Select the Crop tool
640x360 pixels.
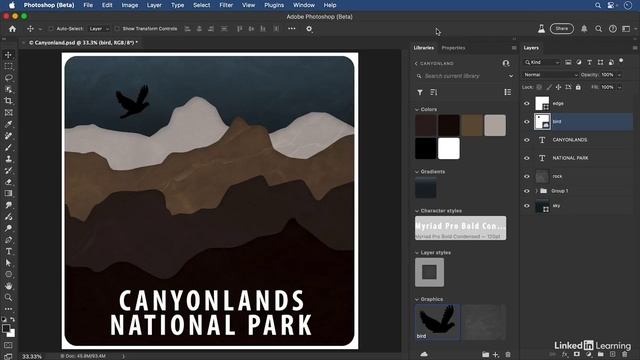point(8,100)
